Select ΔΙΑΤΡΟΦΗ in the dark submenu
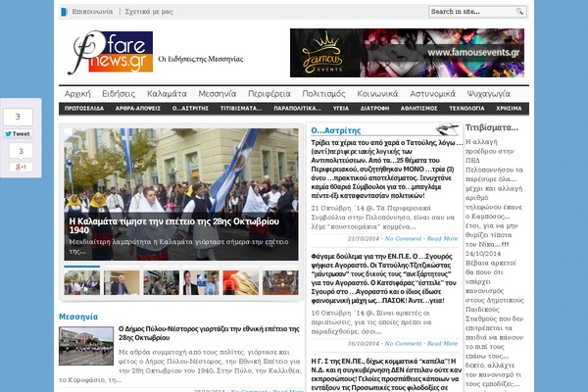588x392 pixels. (374, 109)
